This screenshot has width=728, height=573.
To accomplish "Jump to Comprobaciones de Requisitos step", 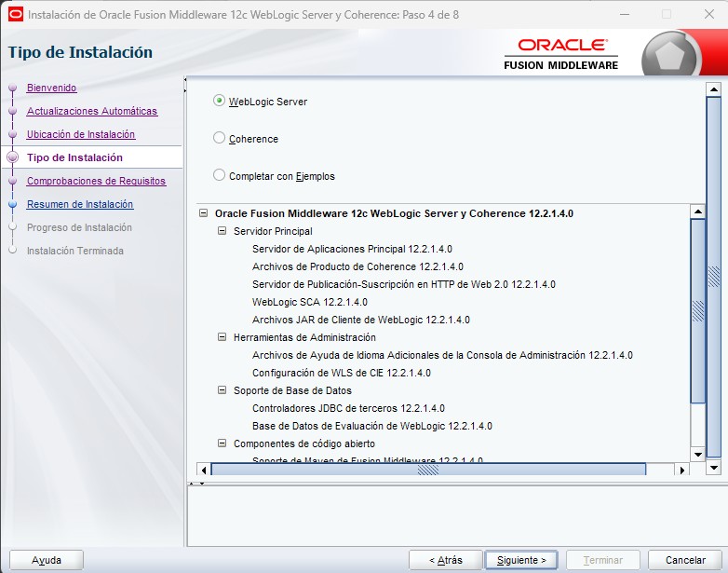I will pyautogui.click(x=96, y=181).
